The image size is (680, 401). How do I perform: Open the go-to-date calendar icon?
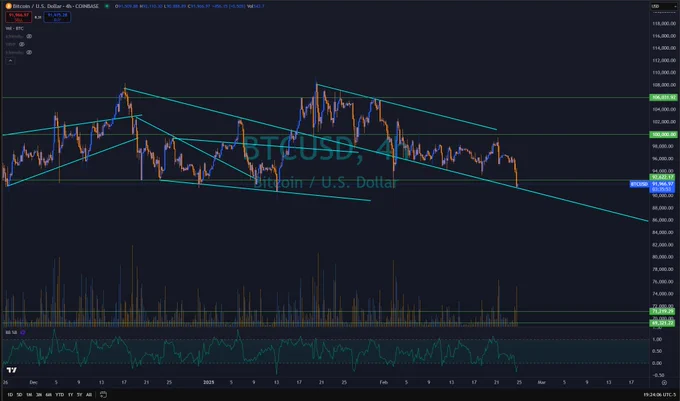[103, 394]
